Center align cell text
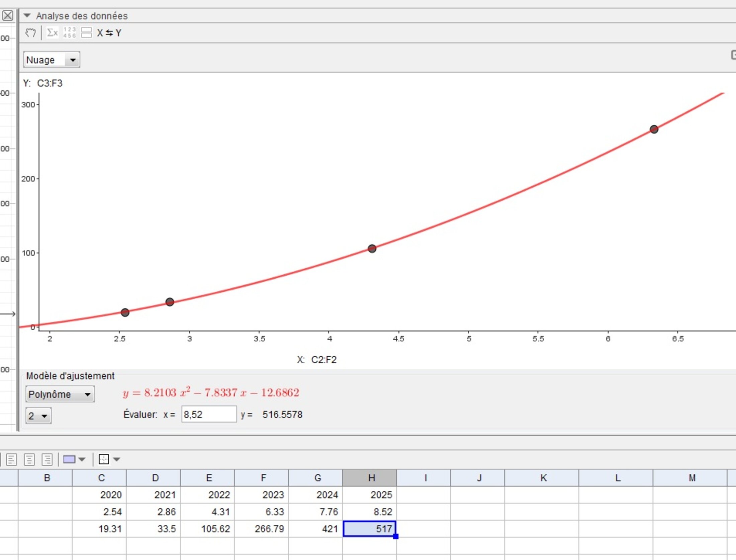 pyautogui.click(x=29, y=459)
